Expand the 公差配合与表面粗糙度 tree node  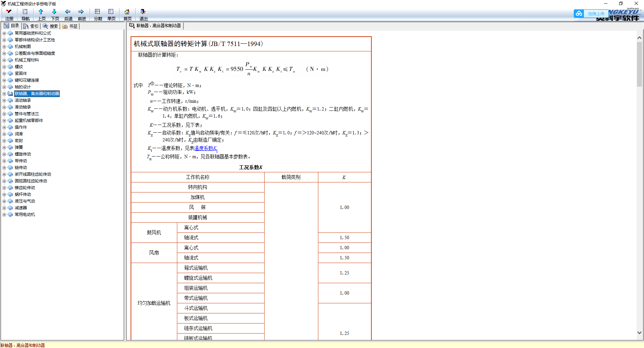coord(4,53)
